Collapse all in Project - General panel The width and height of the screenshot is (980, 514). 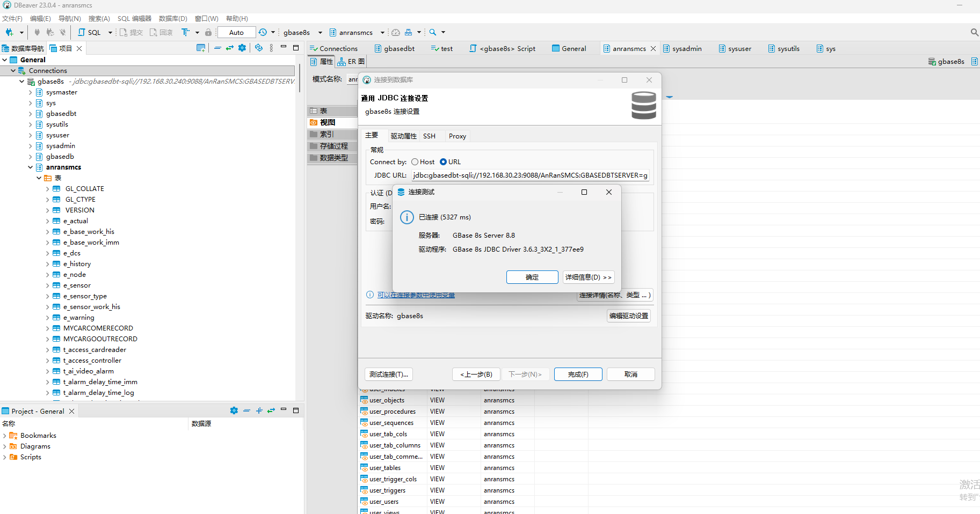246,410
